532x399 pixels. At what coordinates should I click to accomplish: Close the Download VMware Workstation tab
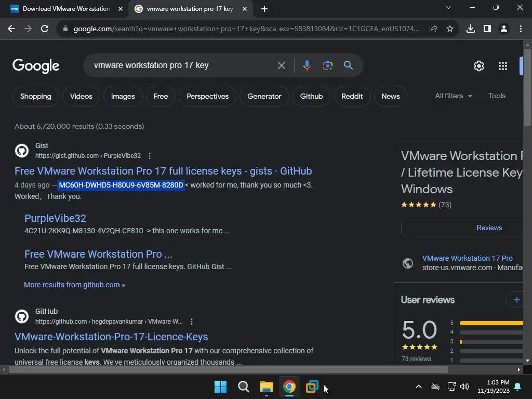121,9
